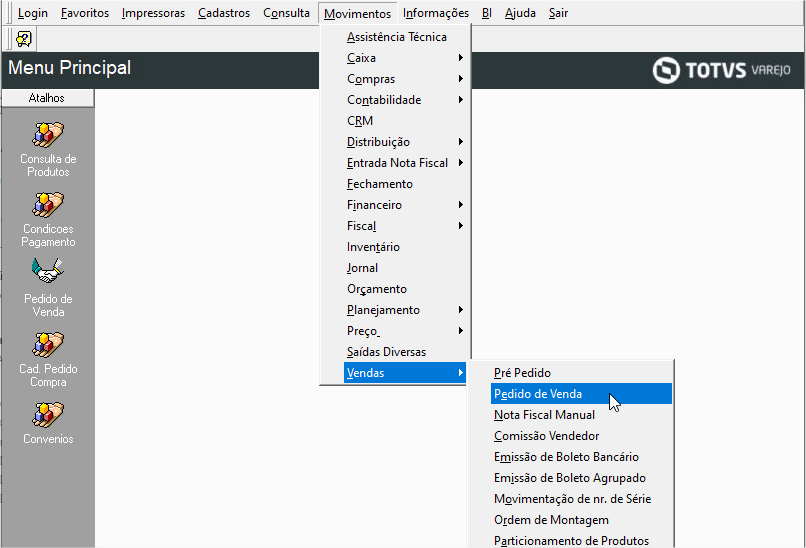Choose Comissão Vendedor entry
The width and height of the screenshot is (806, 548).
tap(581, 436)
